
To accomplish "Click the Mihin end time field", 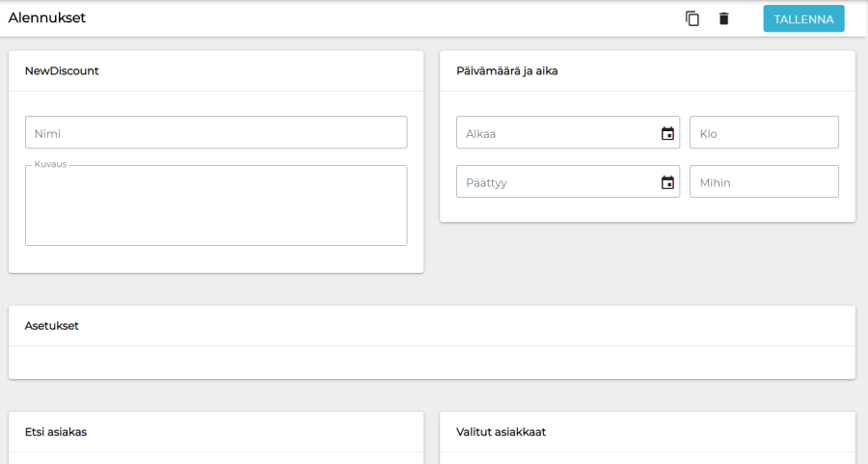I will click(764, 181).
